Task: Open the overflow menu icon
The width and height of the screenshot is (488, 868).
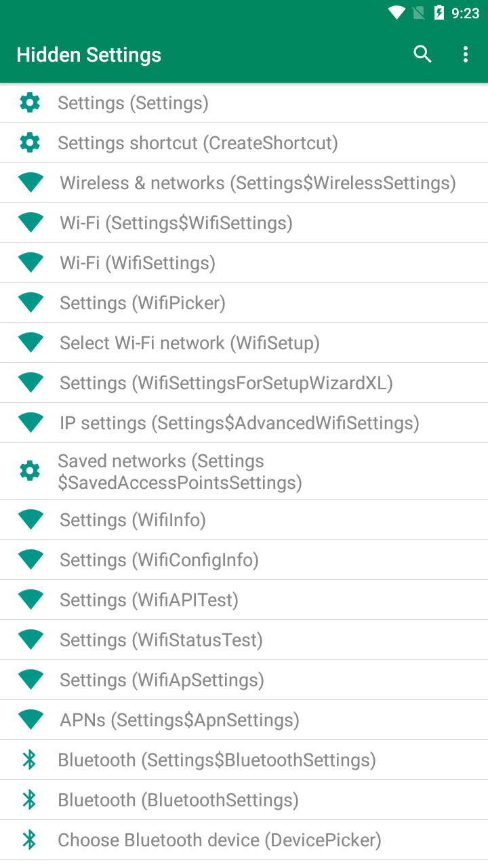Action: coord(466,54)
